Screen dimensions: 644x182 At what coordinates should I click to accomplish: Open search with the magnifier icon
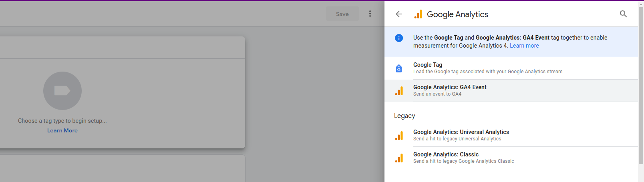tap(623, 14)
